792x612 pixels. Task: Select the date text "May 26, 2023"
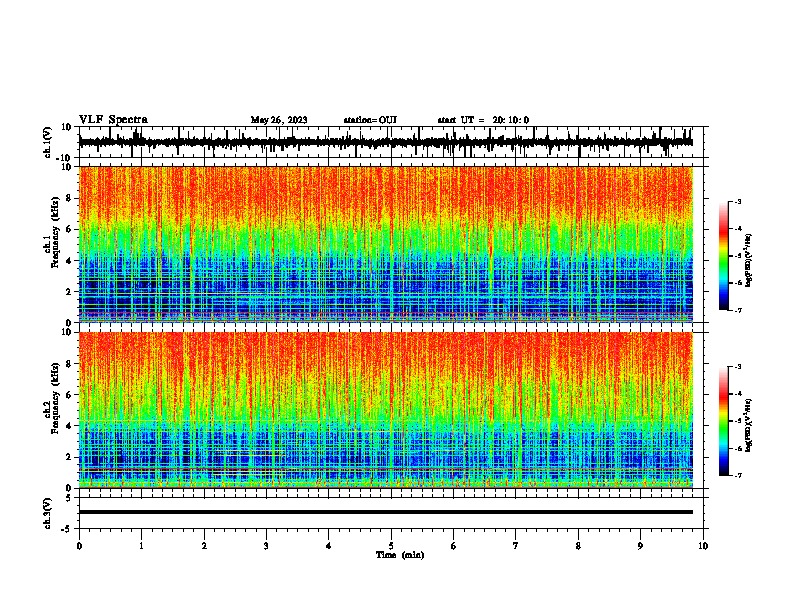pyautogui.click(x=279, y=120)
